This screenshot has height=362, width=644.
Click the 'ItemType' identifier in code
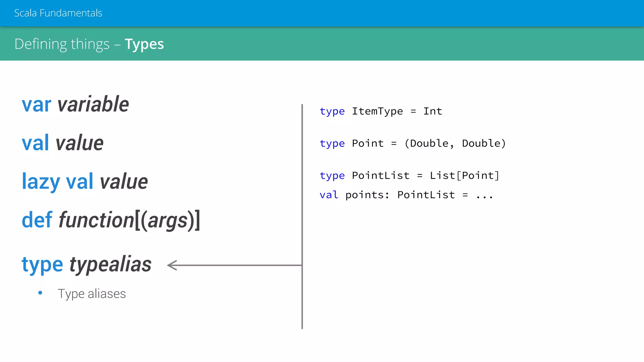point(377,111)
